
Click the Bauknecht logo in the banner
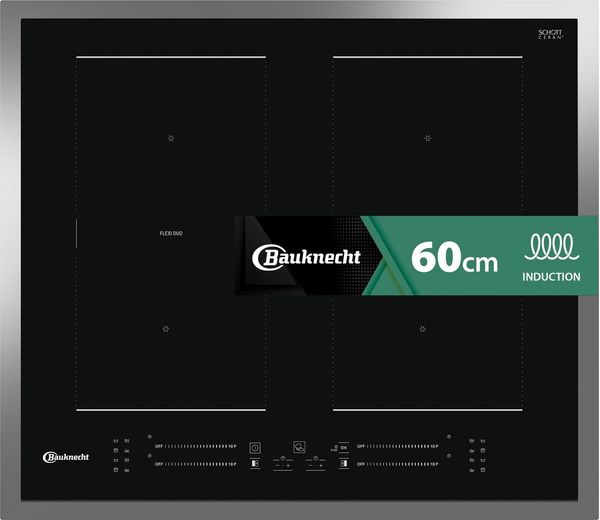coord(306,257)
